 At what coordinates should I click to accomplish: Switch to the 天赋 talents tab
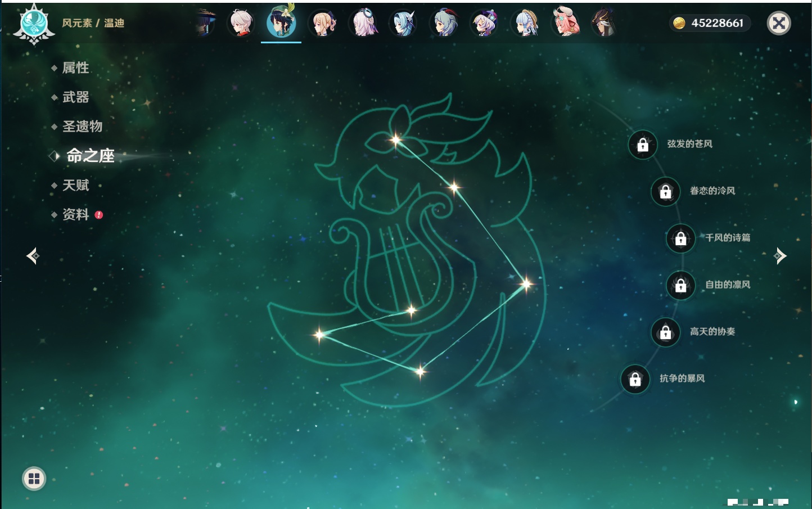(75, 185)
